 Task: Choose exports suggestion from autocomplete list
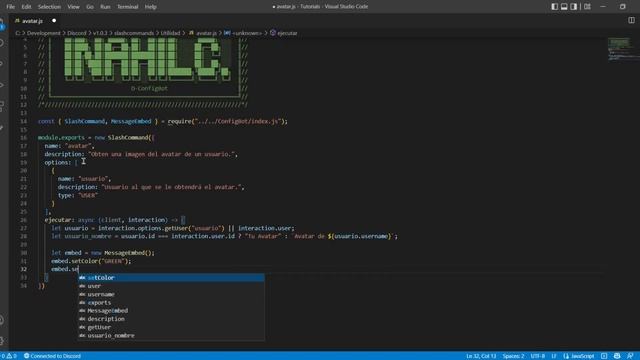coord(171,302)
